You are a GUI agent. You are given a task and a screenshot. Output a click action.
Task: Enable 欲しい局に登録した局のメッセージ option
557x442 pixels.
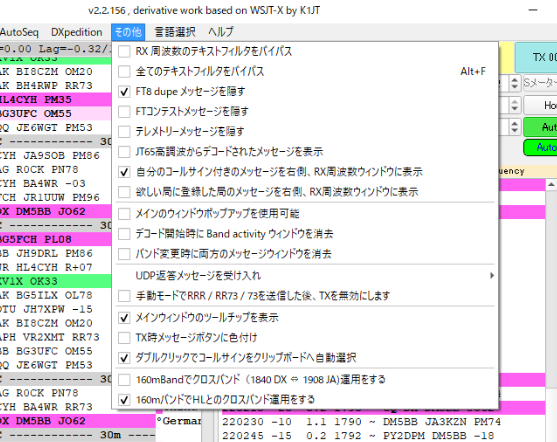click(x=124, y=192)
